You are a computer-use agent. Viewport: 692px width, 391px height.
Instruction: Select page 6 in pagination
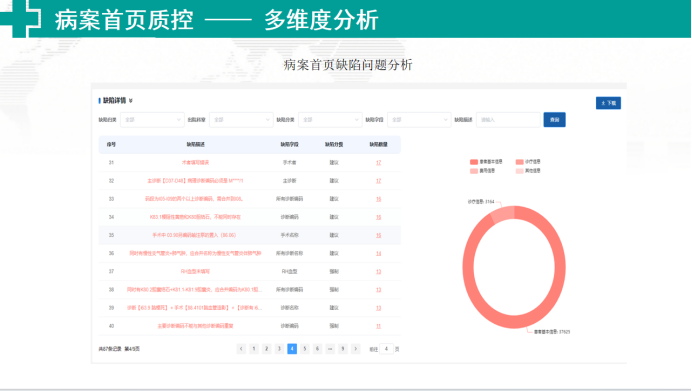[x=317, y=349]
